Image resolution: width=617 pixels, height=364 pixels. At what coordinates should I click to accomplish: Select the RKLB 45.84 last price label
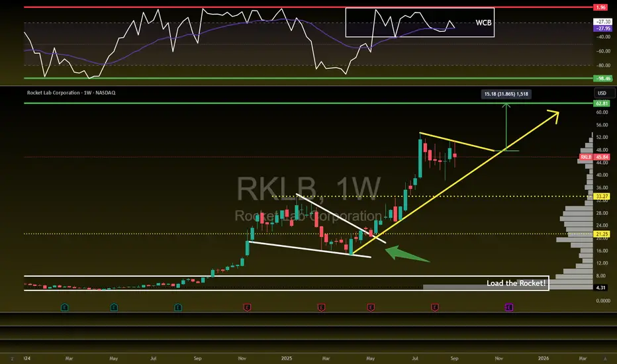pyautogui.click(x=594, y=157)
